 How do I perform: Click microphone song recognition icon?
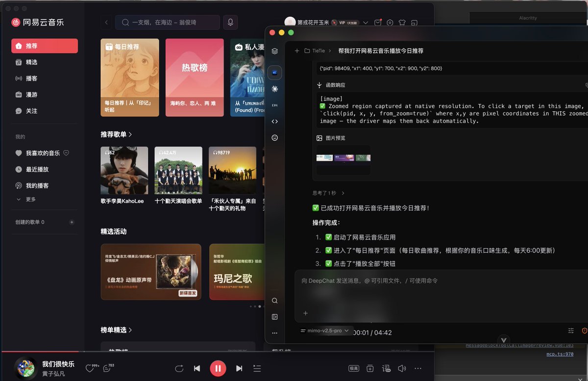click(x=230, y=22)
